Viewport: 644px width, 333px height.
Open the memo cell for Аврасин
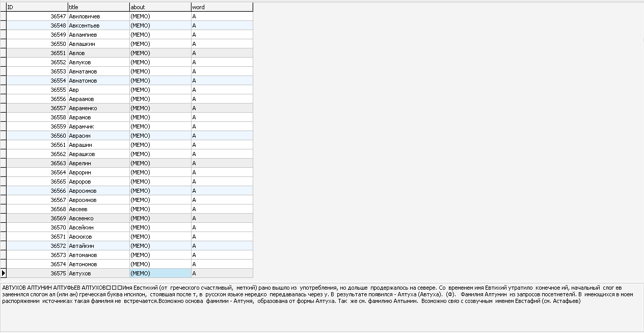160,136
